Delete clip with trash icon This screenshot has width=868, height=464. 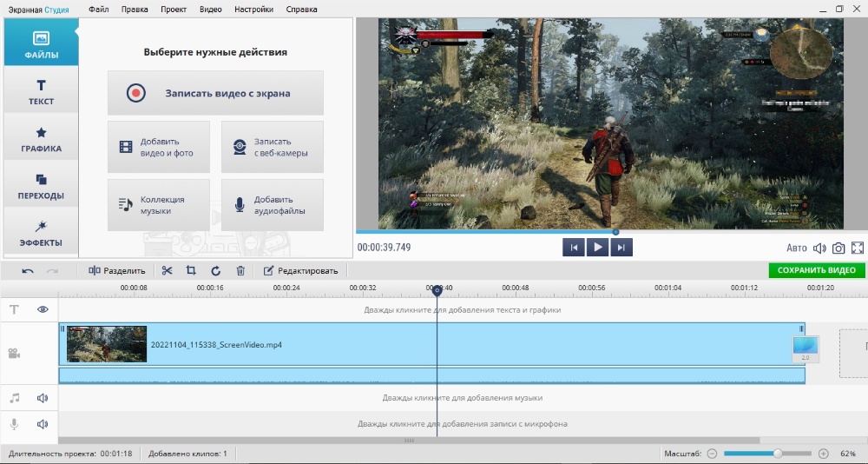coord(240,270)
